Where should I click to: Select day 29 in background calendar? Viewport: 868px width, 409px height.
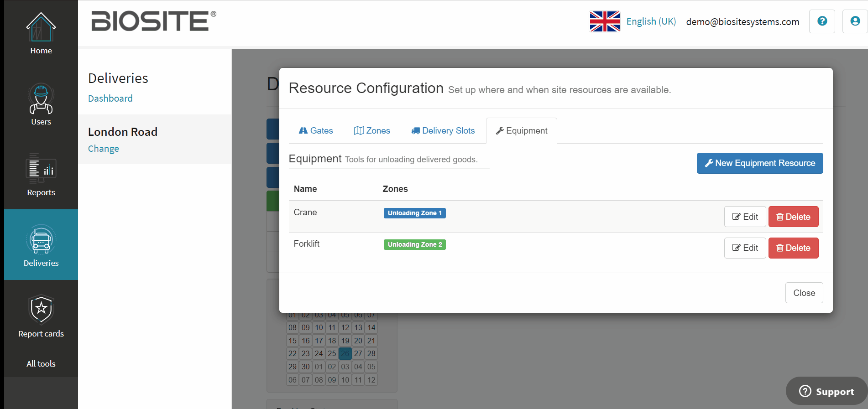[293, 367]
